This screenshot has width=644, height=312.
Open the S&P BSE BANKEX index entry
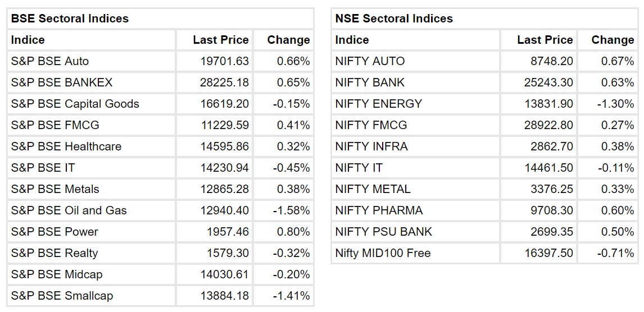(x=62, y=82)
